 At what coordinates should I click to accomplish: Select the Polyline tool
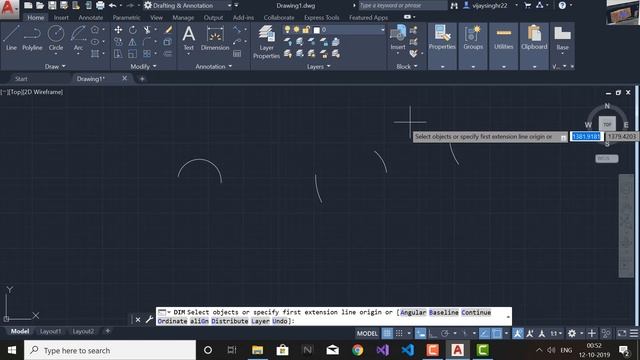(x=32, y=38)
